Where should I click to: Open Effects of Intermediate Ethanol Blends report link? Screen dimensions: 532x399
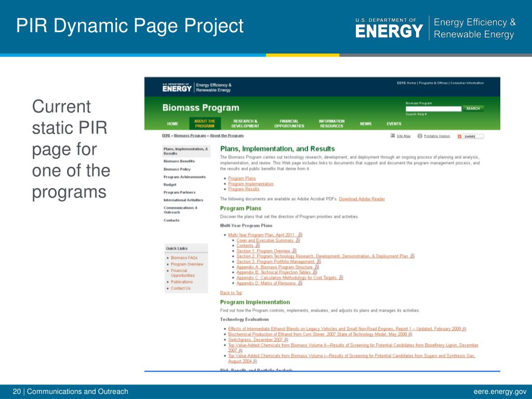[345, 329]
